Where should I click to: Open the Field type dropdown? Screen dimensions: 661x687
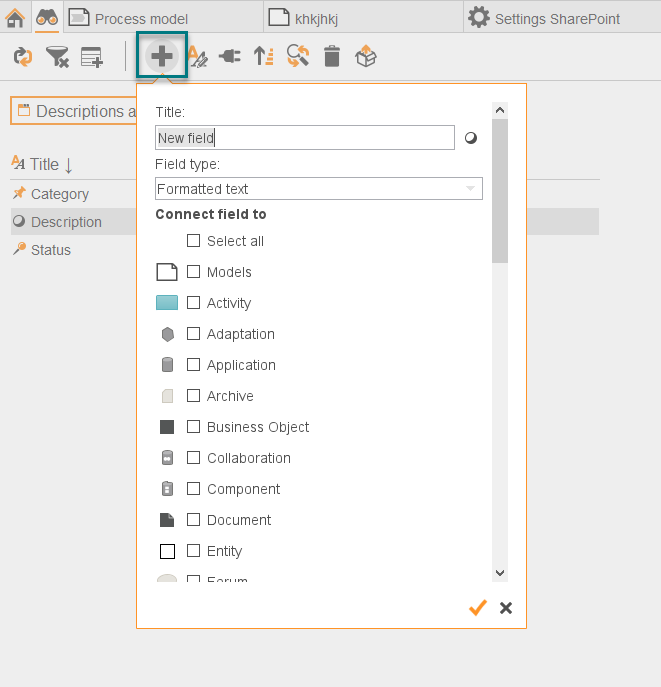(x=319, y=189)
